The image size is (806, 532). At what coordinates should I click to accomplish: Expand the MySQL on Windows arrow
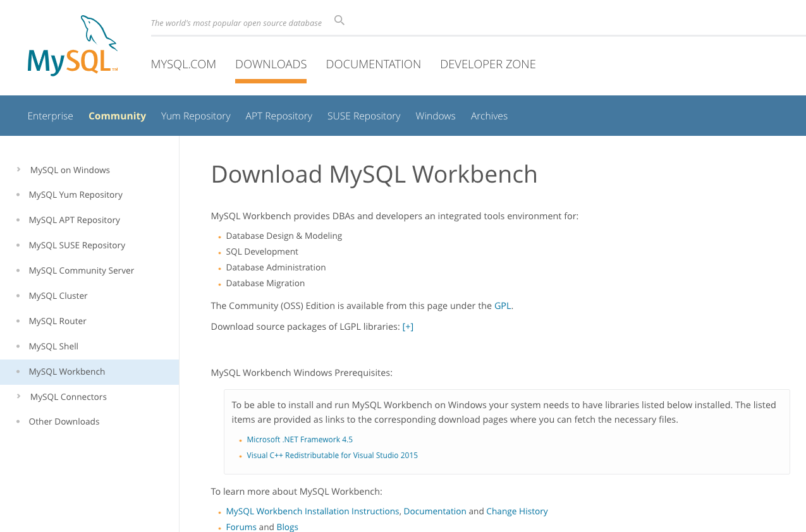(x=19, y=169)
